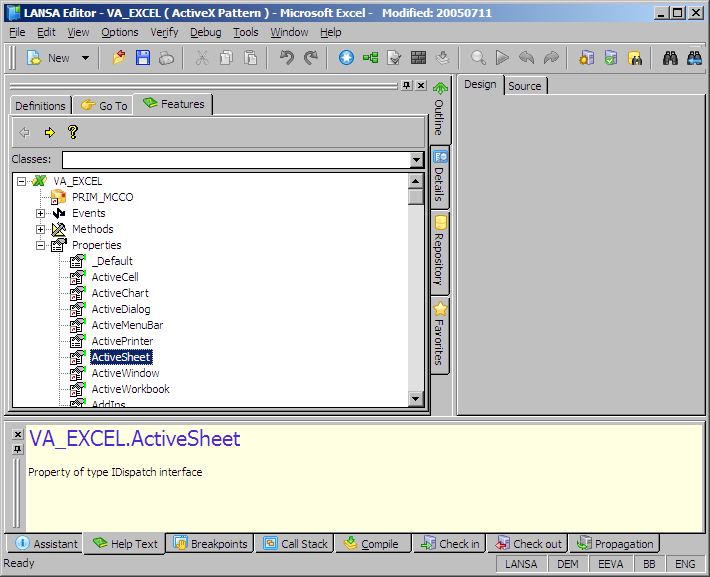
Task: Click into the Classes input field
Action: coord(236,159)
